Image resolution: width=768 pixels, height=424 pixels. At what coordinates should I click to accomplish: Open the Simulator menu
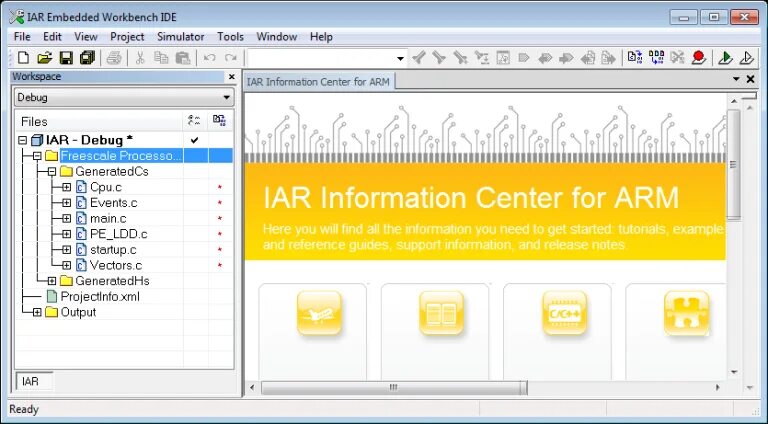[180, 37]
